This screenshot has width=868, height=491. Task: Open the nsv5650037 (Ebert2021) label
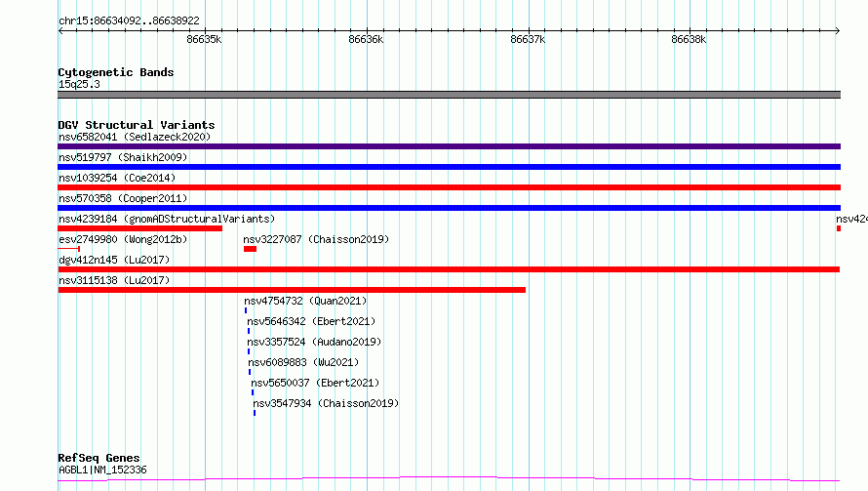coord(315,383)
